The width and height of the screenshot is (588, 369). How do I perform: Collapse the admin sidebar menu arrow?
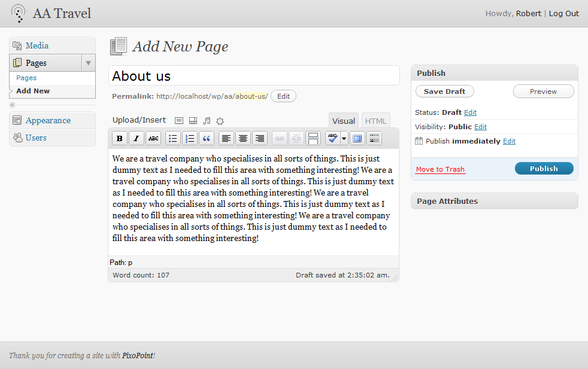(13, 105)
